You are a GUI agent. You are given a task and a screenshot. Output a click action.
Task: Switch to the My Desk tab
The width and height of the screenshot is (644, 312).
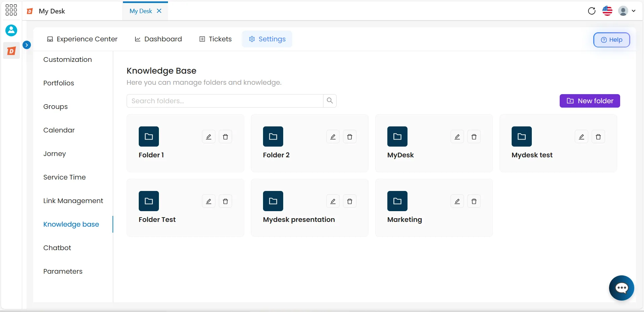click(x=141, y=11)
